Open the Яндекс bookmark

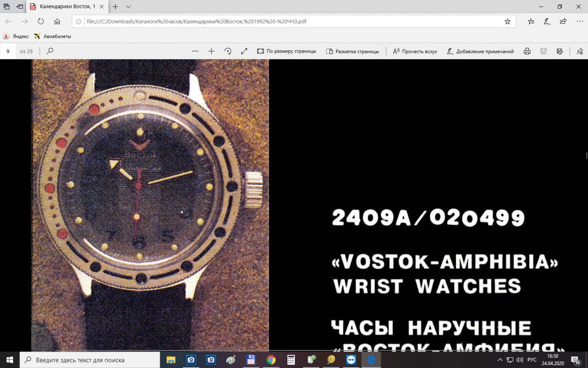(x=16, y=36)
